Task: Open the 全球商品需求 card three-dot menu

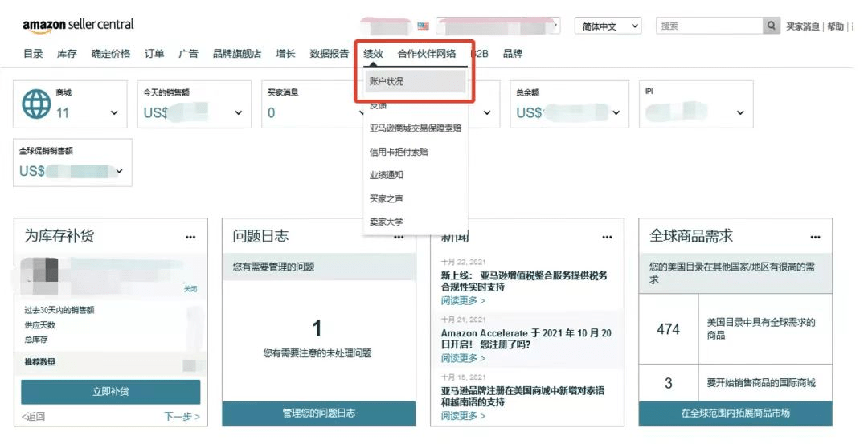Action: click(815, 237)
